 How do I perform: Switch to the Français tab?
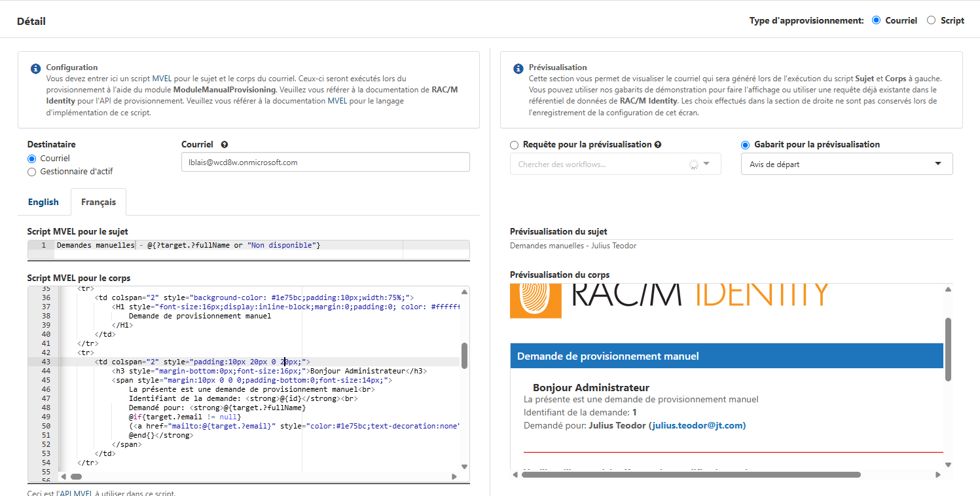point(98,202)
